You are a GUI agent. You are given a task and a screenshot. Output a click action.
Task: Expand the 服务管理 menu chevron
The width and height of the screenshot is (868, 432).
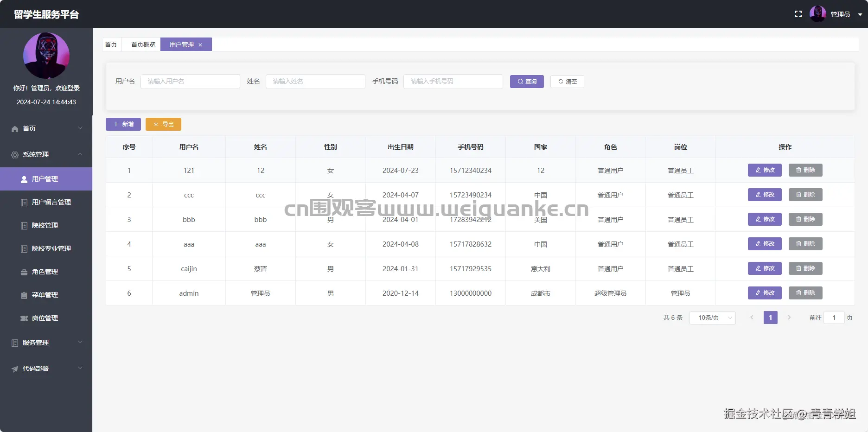(80, 343)
